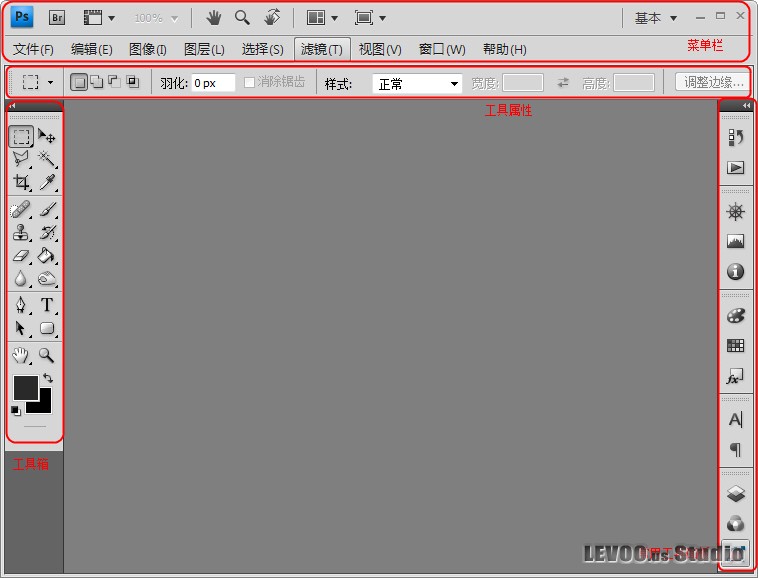Viewport: 758px width, 578px height.
Task: Select the Pen tool
Action: (21, 305)
